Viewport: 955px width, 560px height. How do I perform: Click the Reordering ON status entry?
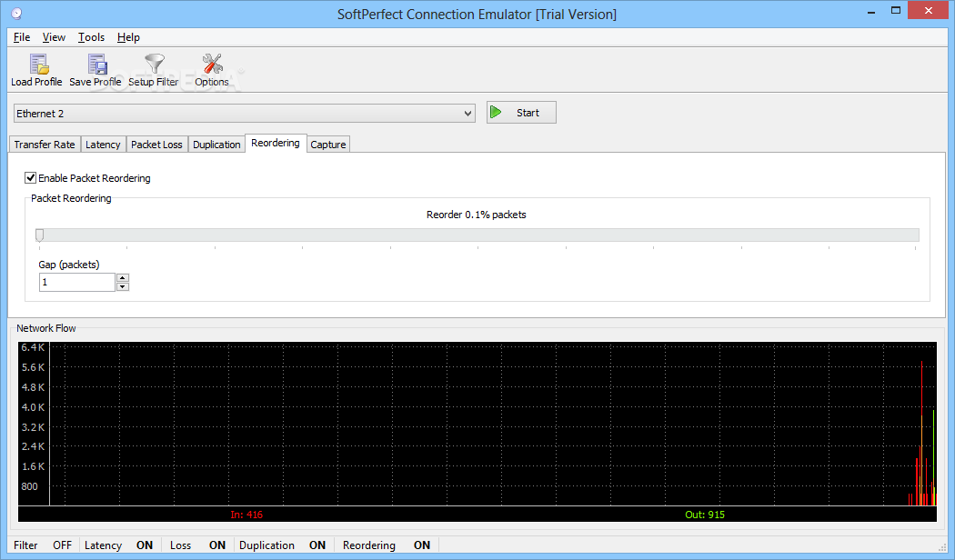click(x=387, y=545)
